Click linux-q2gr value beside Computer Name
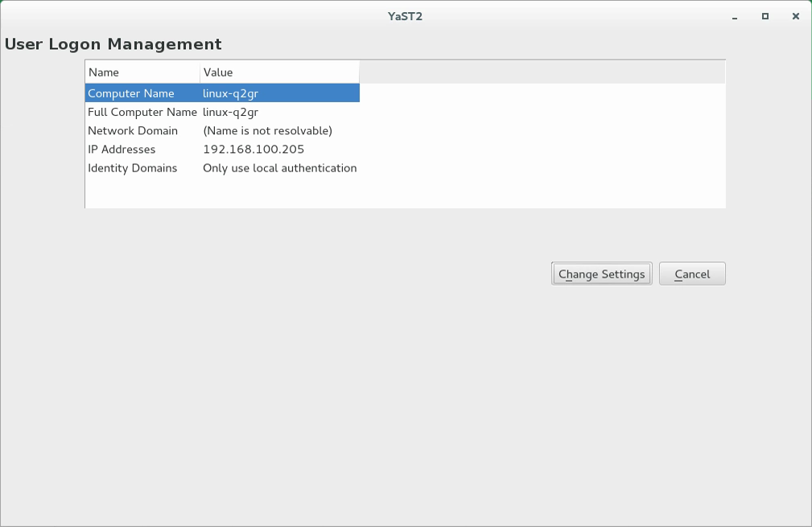This screenshot has width=812, height=527. [x=230, y=93]
